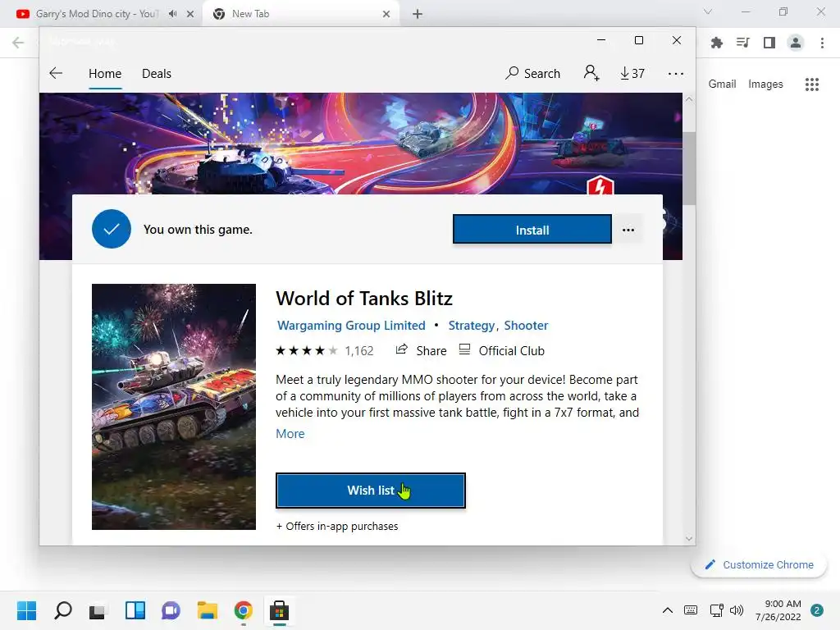Select the Home tab in Store
Image resolution: width=840 pixels, height=630 pixels.
coord(105,73)
